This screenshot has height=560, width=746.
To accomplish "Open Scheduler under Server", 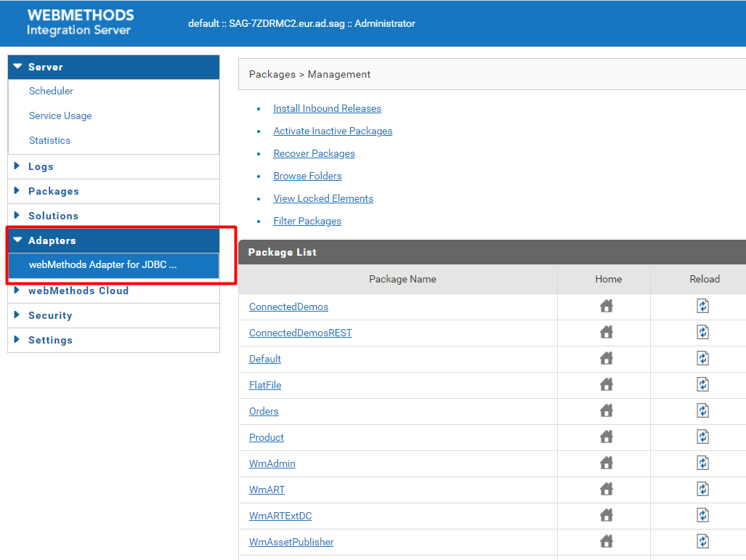I will pos(51,91).
